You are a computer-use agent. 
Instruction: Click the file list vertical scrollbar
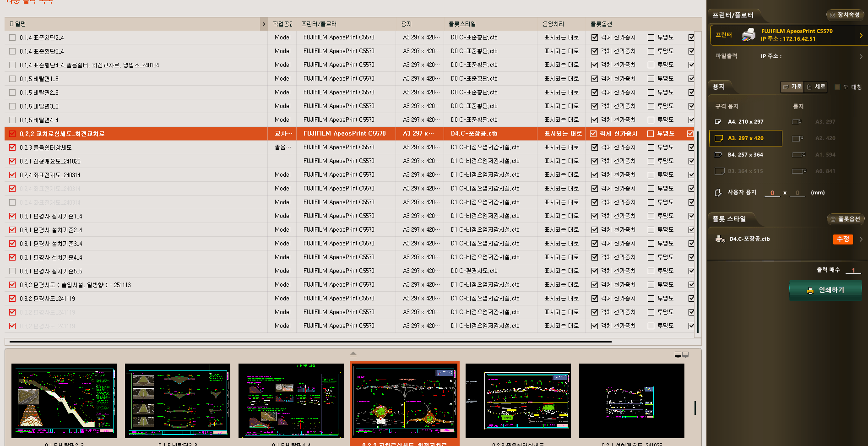point(698,232)
